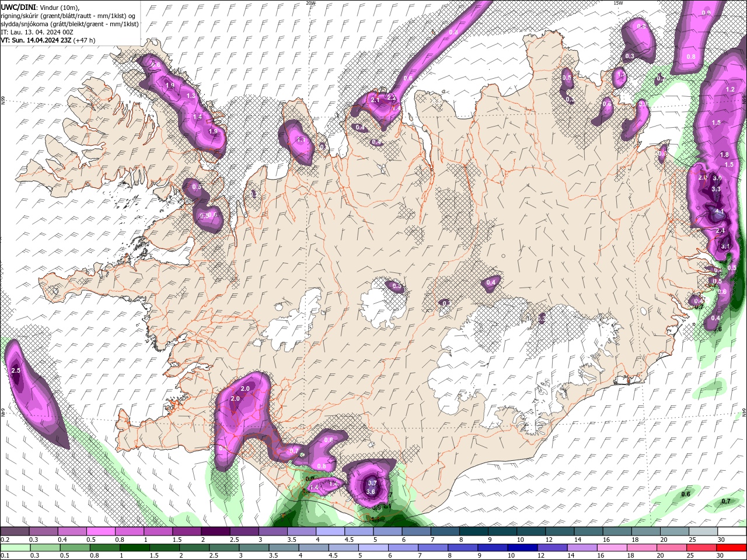Click the '3.7' value in the south coast blob
747x560 pixels.
372,483
